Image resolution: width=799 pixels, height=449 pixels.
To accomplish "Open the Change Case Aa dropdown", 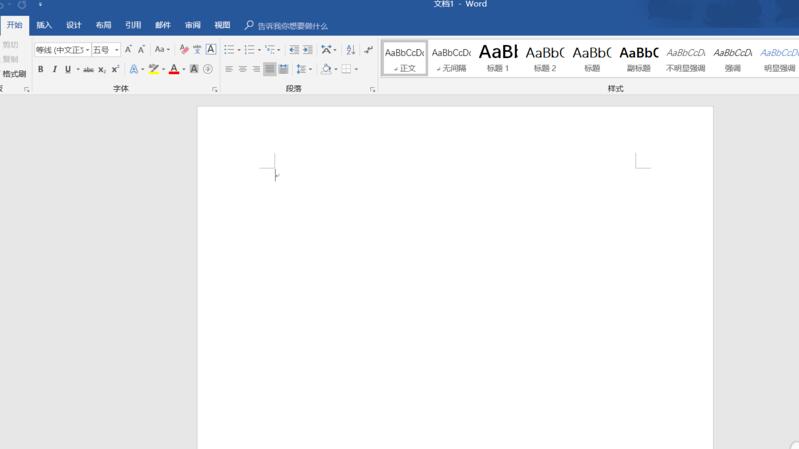I will coord(162,49).
